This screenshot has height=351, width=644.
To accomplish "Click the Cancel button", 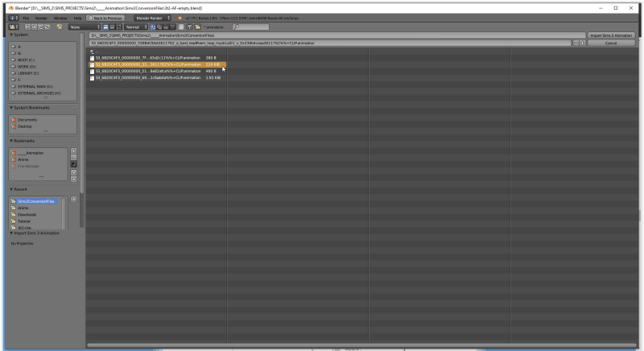I will [x=610, y=43].
